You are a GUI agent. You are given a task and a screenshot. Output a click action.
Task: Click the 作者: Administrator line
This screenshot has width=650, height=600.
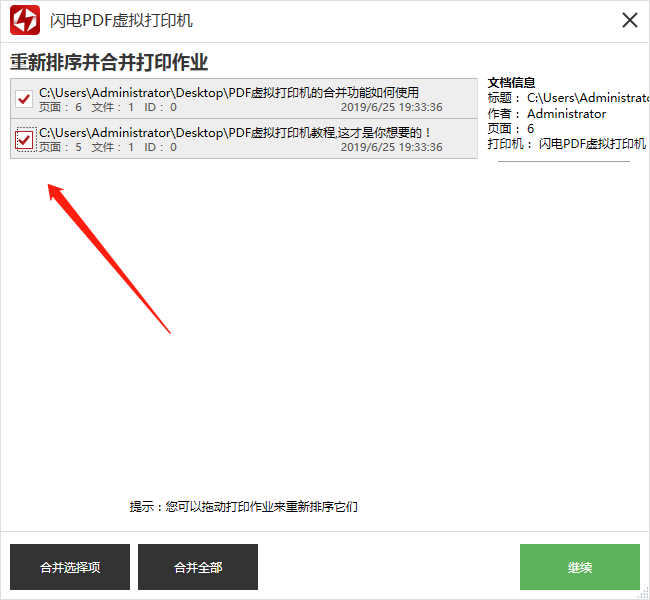click(x=547, y=114)
